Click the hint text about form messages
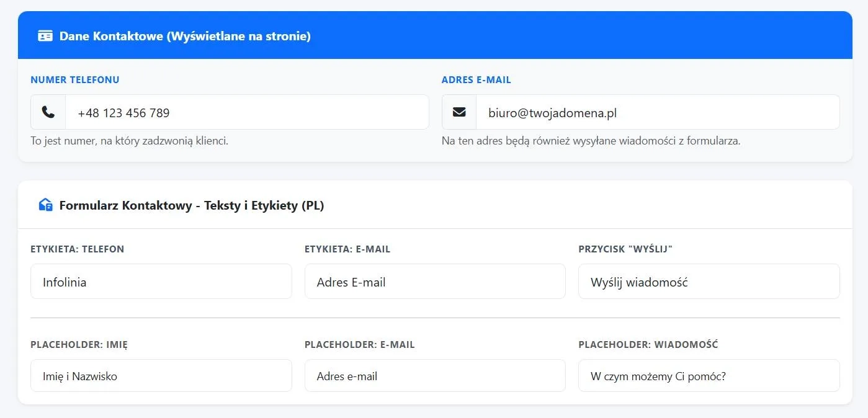Screen dimensions: 868x418 click(x=591, y=141)
